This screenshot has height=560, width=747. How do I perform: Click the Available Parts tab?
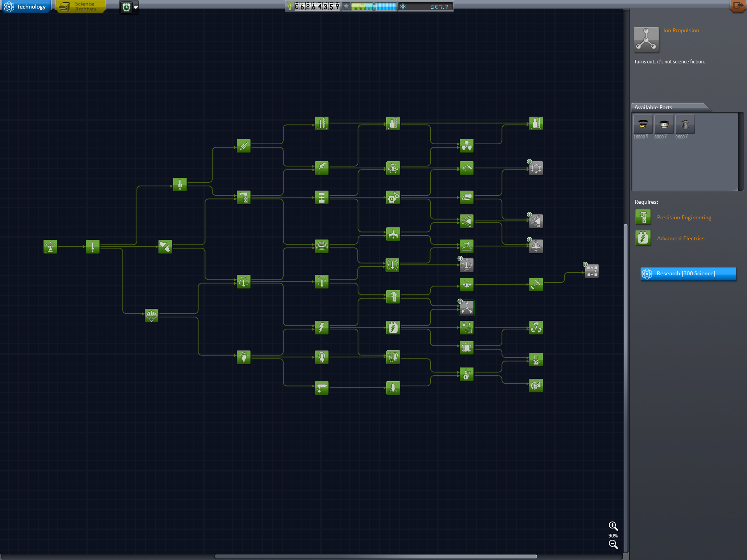(668, 107)
